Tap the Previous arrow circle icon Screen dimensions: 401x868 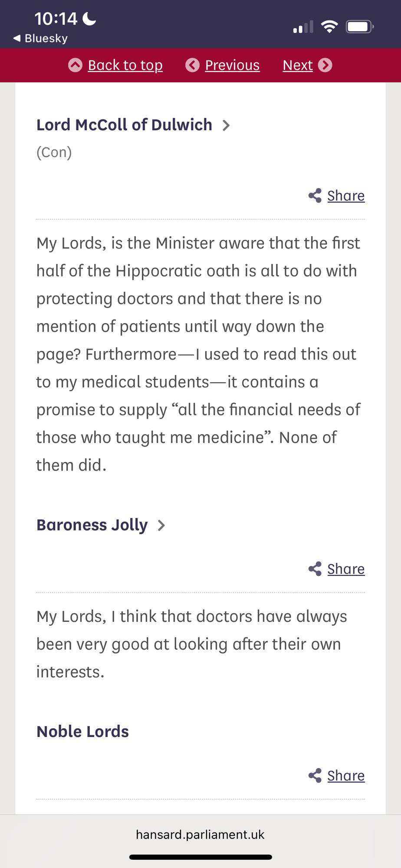(192, 65)
